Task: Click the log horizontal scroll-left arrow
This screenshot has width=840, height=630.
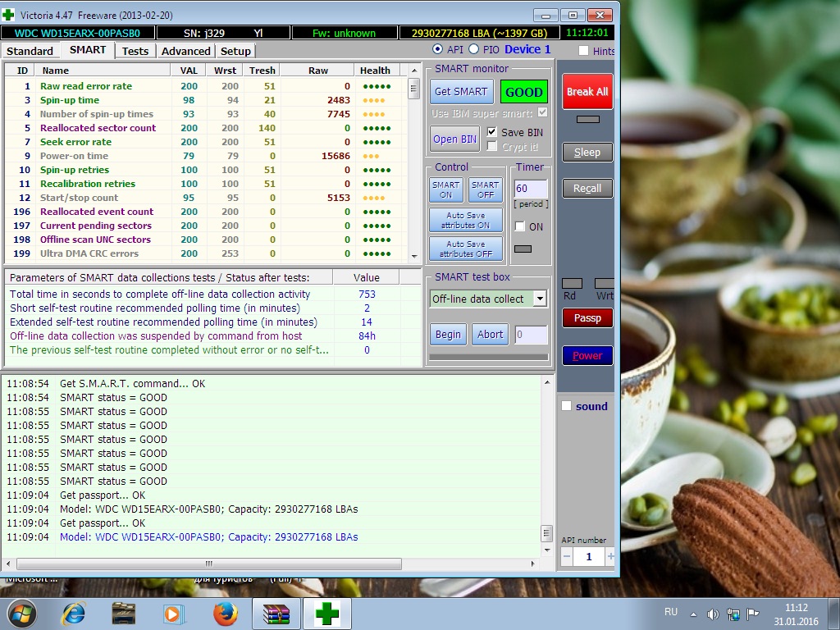Action: [8, 564]
